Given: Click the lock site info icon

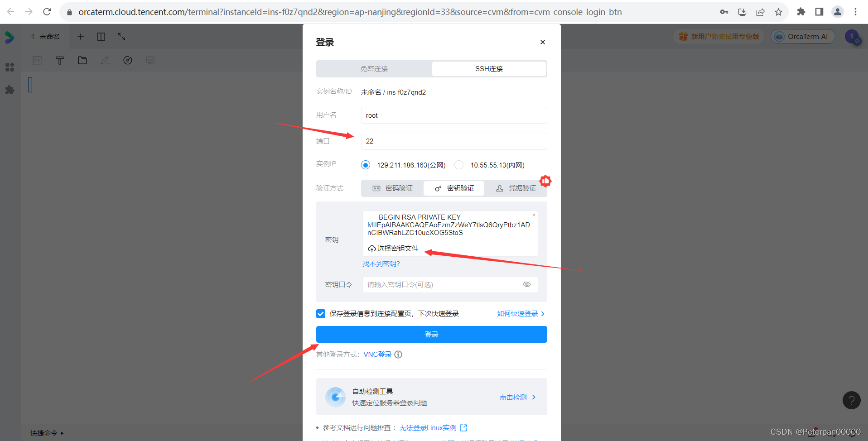Looking at the screenshot, I should [69, 12].
